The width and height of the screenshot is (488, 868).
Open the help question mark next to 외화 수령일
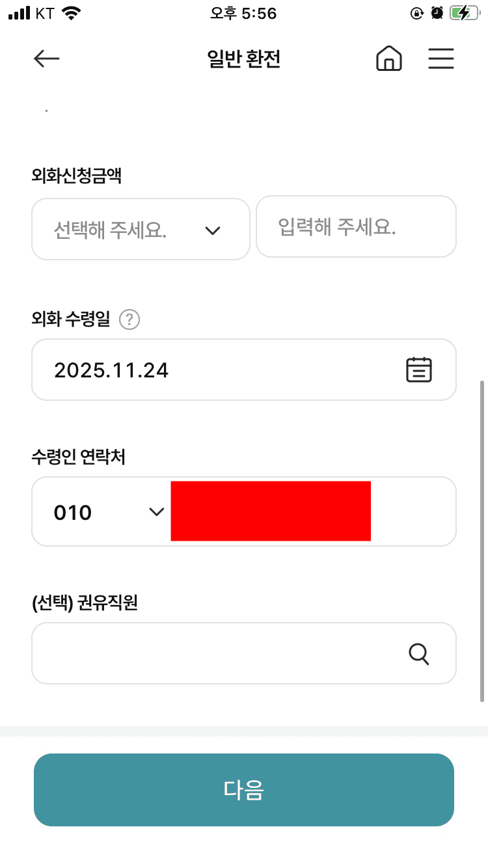click(x=128, y=319)
